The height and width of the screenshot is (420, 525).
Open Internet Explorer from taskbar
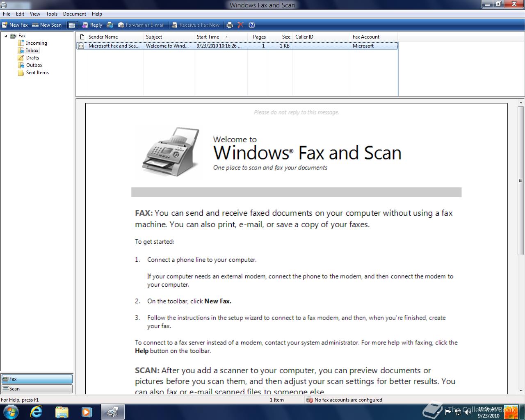37,412
